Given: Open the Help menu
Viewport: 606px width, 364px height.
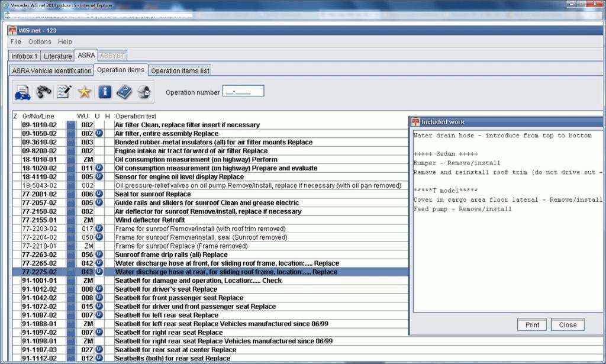Looking at the screenshot, I should [65, 42].
